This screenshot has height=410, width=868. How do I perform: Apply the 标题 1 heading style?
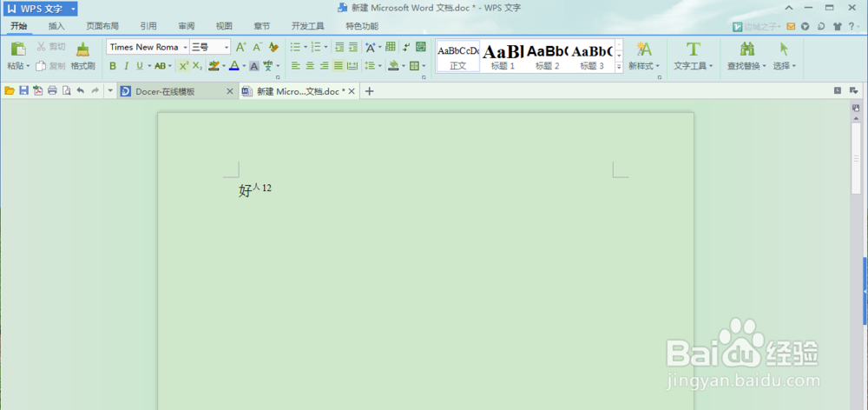(503, 56)
